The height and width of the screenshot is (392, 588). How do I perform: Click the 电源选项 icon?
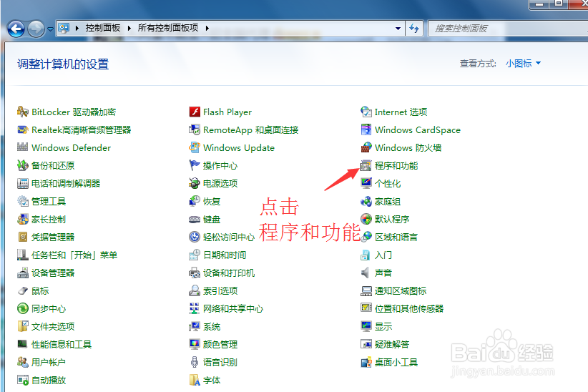pos(195,183)
